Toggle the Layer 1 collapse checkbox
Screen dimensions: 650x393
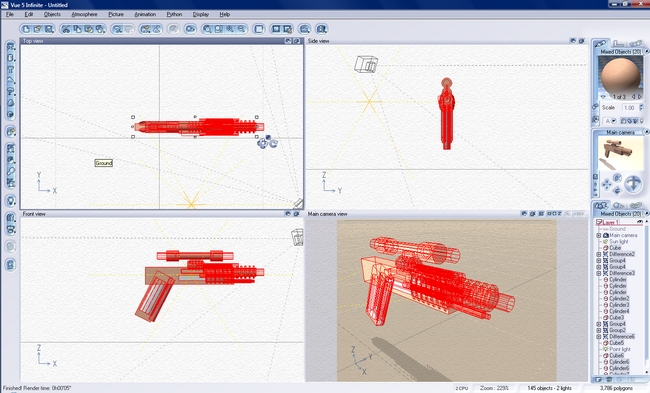click(599, 222)
